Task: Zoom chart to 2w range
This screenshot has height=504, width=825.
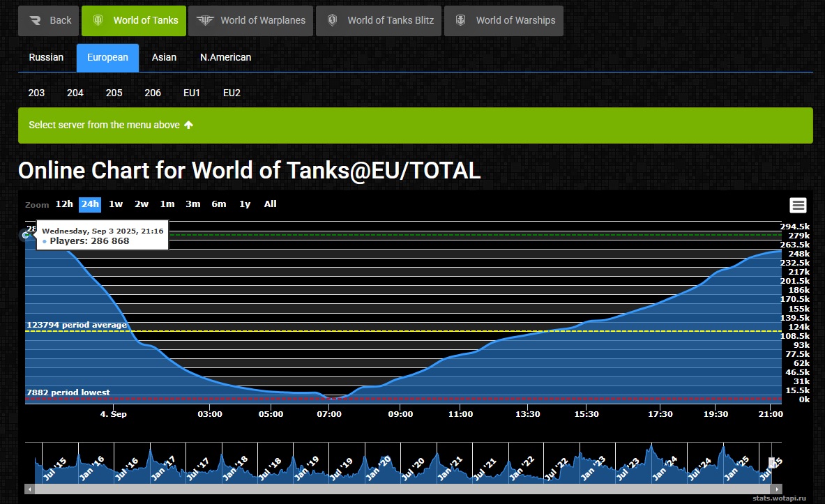Action: pos(142,204)
